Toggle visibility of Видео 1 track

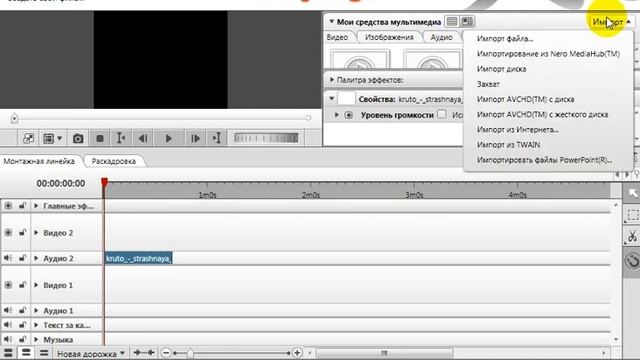[8, 285]
